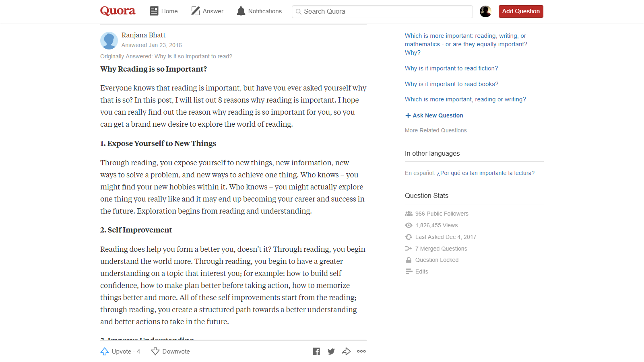Share answer via Twitter icon
Screen dimensions: 644x362
(331, 352)
